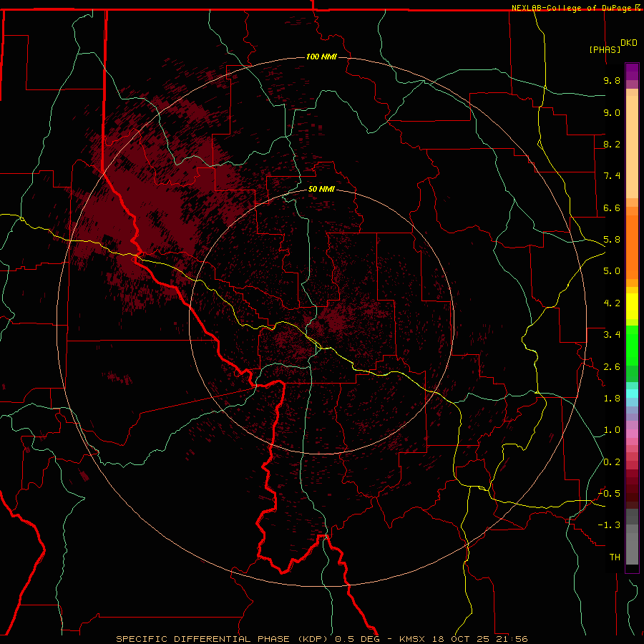Click the SPECIFIC DIFFERENTIAL PHASE (KDP) title text

pyautogui.click(x=224, y=639)
